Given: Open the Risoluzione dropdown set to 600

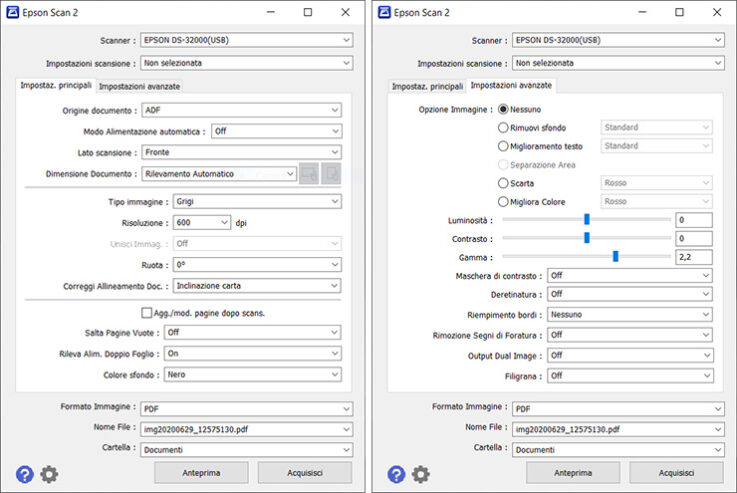Looking at the screenshot, I should 201,223.
